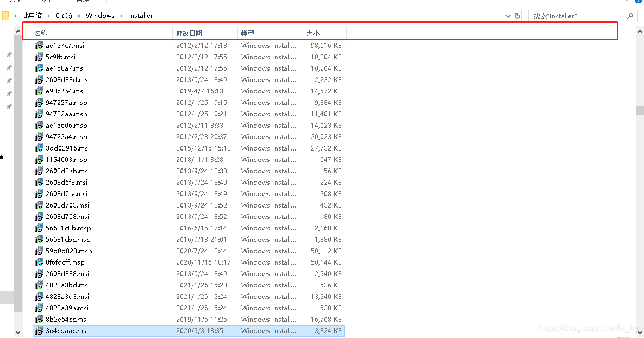Click the search magnifier icon

pyautogui.click(x=630, y=16)
